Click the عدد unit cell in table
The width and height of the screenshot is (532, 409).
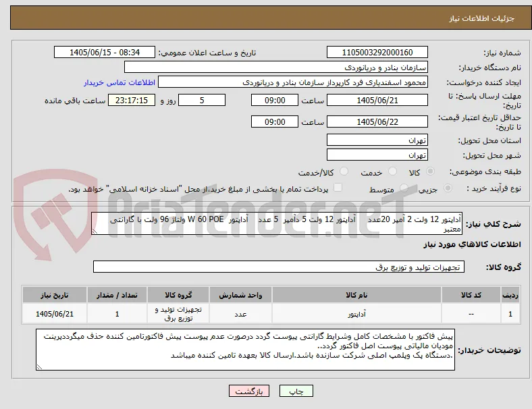coord(240,314)
